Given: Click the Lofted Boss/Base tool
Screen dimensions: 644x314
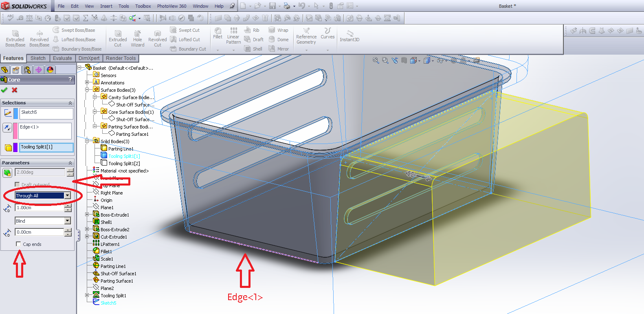Looking at the screenshot, I should [x=74, y=40].
